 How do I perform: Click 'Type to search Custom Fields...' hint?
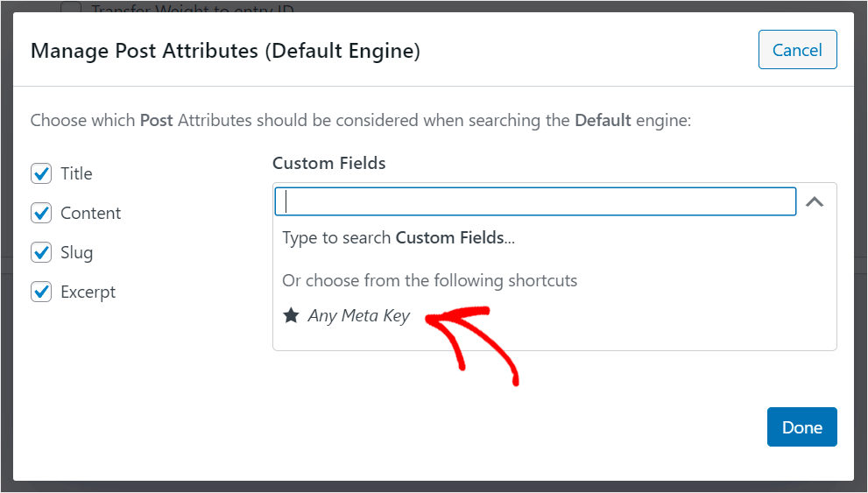(399, 238)
